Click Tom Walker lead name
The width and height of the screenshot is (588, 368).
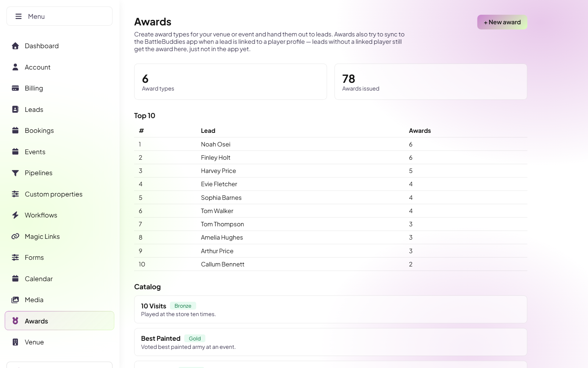pyautogui.click(x=217, y=211)
